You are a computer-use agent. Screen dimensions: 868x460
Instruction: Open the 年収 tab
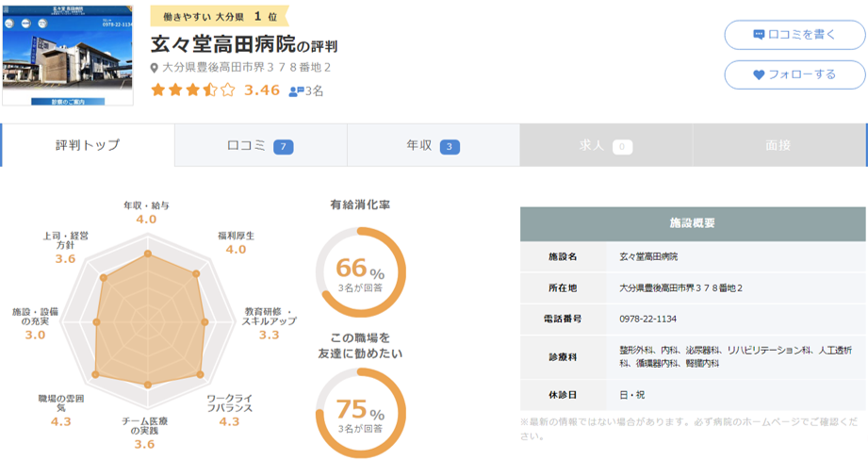[x=434, y=145]
